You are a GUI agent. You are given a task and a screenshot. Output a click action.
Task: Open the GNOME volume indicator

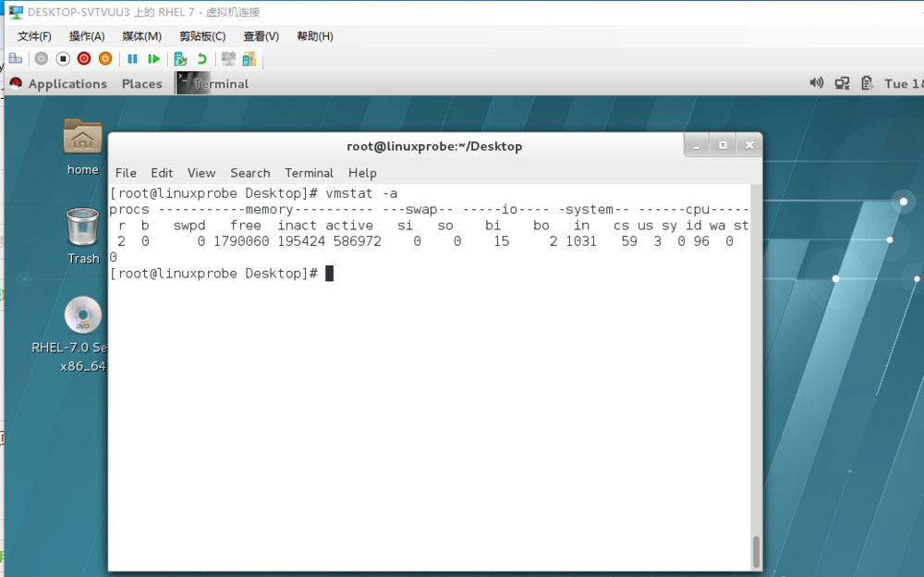(x=817, y=83)
